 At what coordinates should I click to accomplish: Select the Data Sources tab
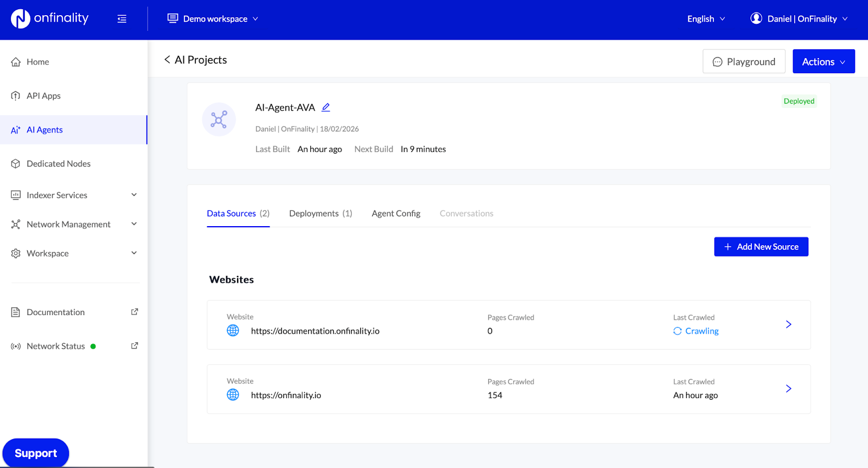point(238,214)
